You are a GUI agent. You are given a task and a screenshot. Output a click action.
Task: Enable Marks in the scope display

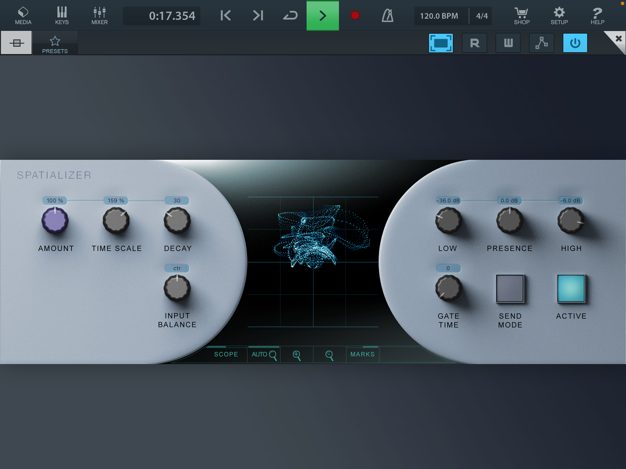[362, 354]
